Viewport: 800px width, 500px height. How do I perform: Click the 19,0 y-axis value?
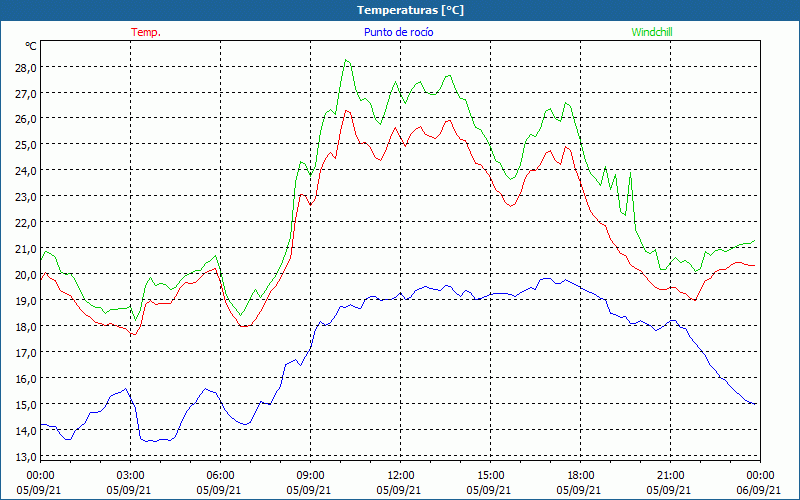26,301
